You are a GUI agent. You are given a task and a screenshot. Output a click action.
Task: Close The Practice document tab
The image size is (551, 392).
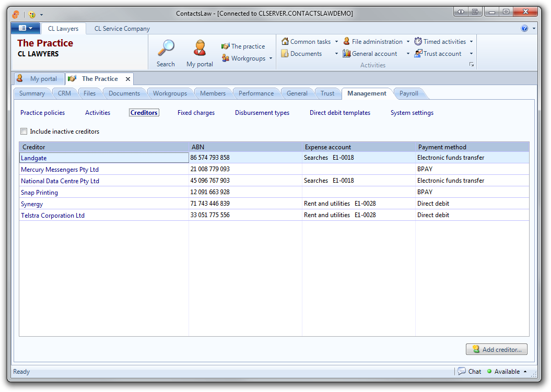click(x=128, y=79)
